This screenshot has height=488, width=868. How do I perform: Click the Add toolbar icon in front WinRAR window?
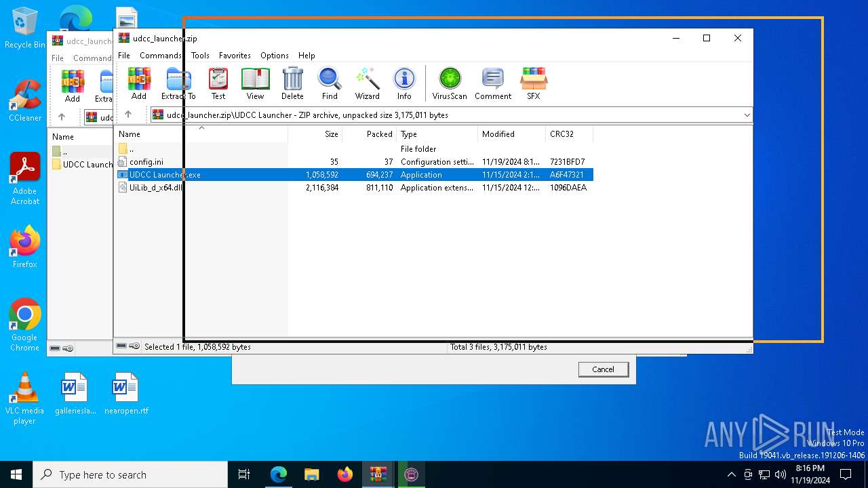pyautogui.click(x=139, y=84)
